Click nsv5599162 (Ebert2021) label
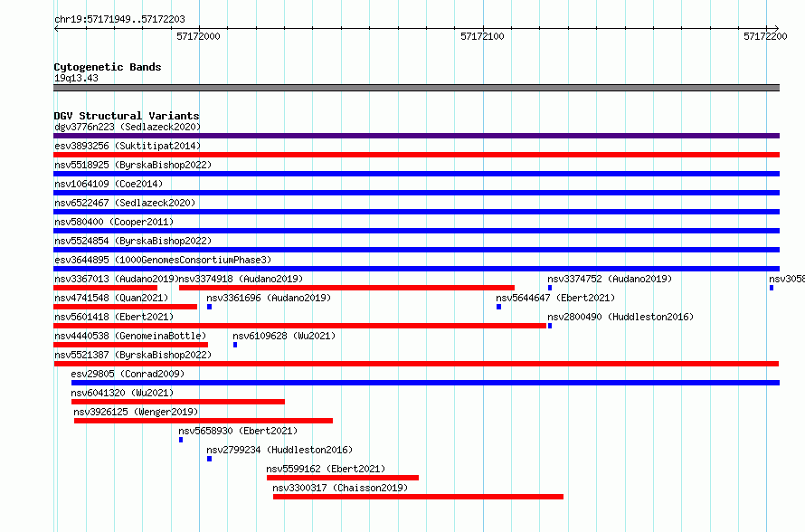The height and width of the screenshot is (532, 805). 326,469
